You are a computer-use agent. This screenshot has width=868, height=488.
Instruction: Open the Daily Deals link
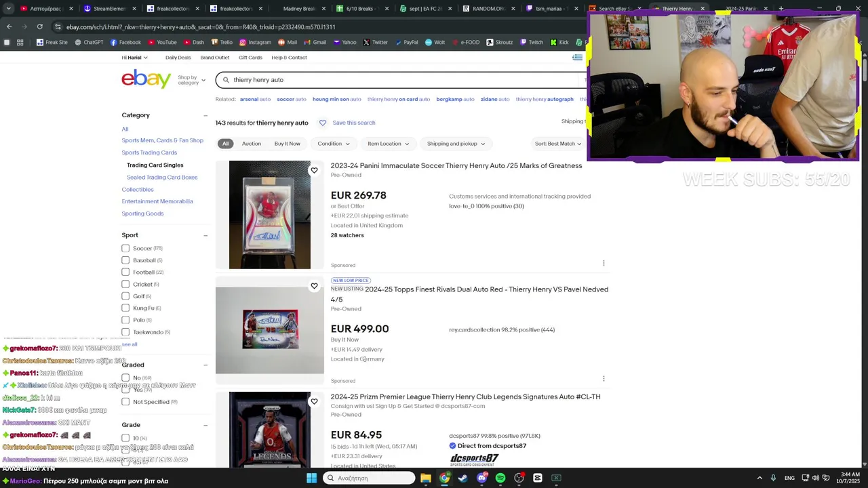coord(178,58)
